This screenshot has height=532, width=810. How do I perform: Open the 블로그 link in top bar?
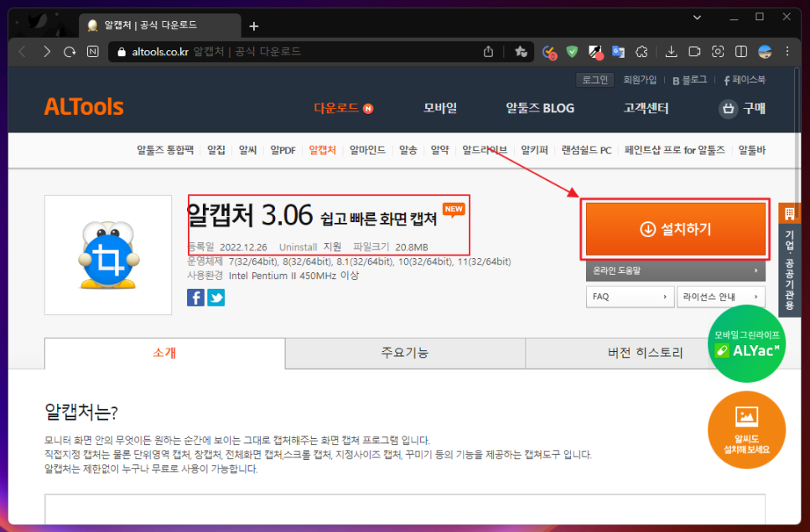689,80
